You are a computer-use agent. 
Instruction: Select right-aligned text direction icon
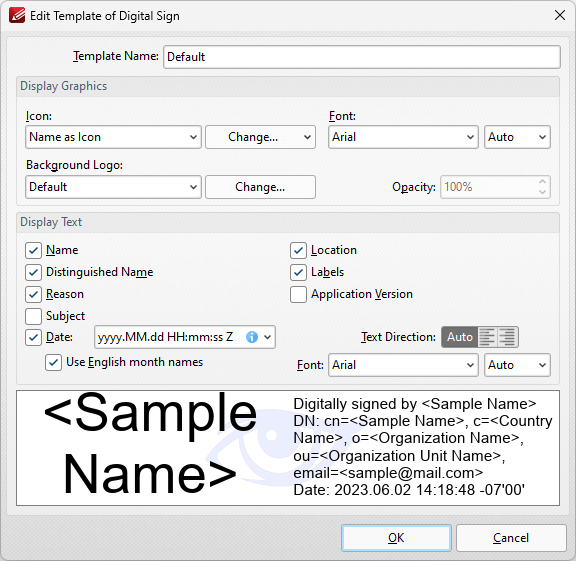pos(508,337)
